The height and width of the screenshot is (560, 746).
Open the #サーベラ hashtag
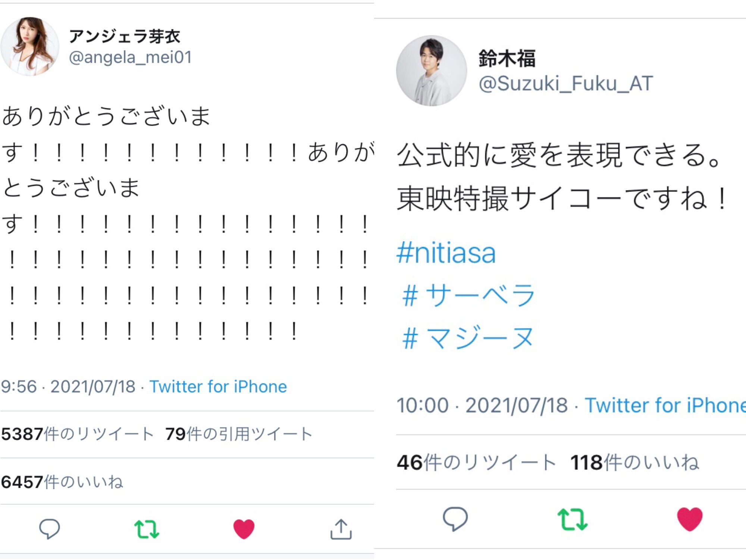468,295
